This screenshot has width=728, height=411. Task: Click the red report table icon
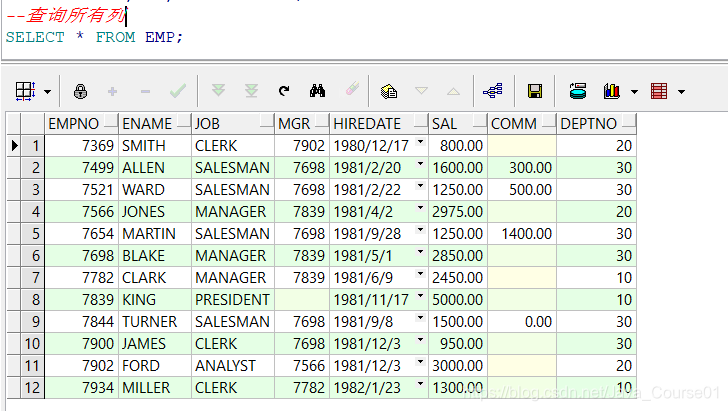(659, 91)
